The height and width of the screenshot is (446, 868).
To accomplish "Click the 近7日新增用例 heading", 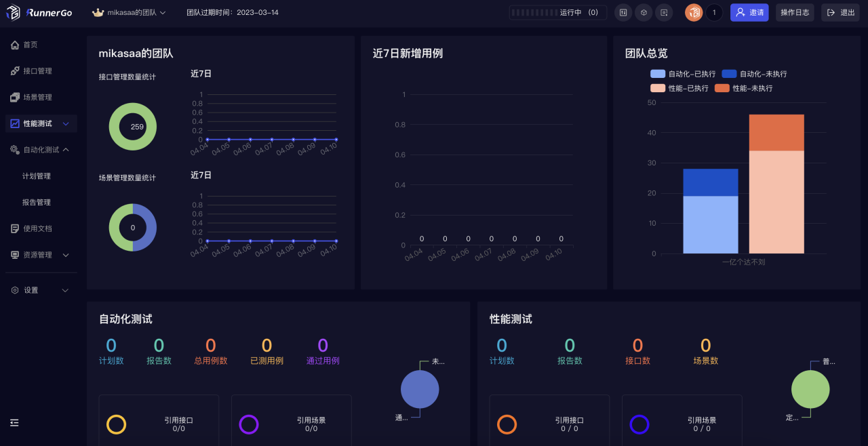I will (x=408, y=54).
